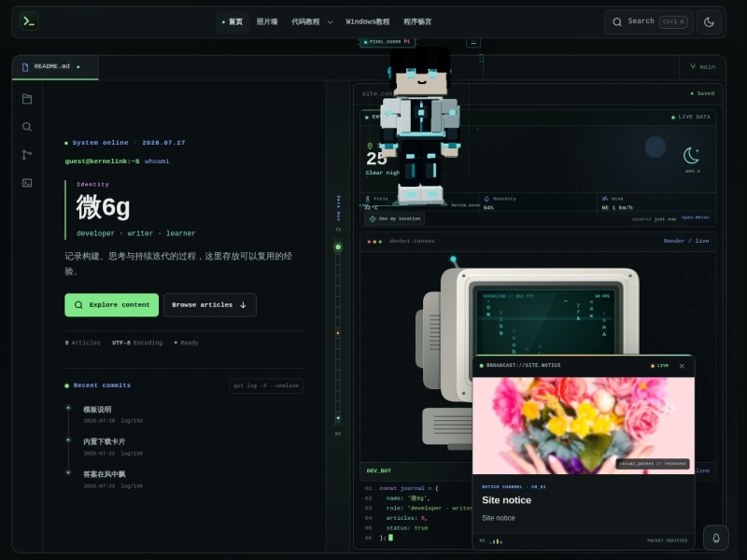Click the git log -3 --oneline label
The image size is (747, 560).
(x=266, y=385)
